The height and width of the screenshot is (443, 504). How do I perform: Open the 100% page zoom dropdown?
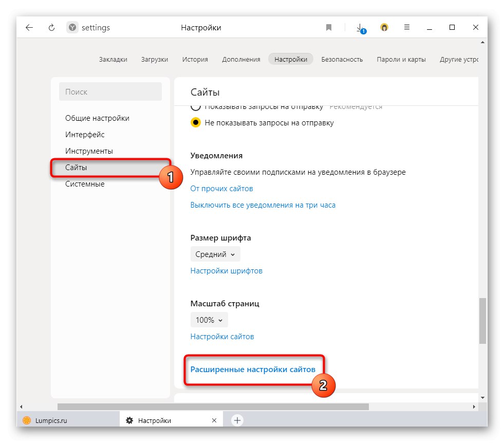[x=209, y=320]
